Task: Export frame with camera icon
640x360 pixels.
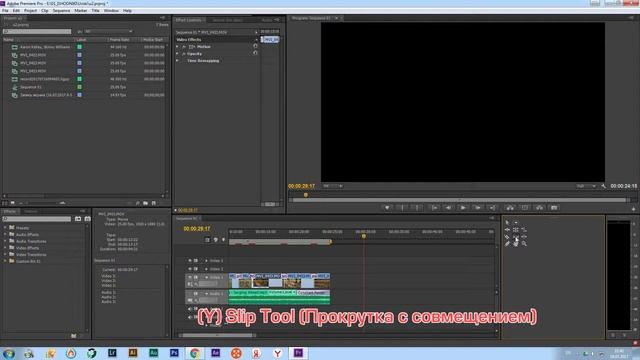Action: (554, 208)
